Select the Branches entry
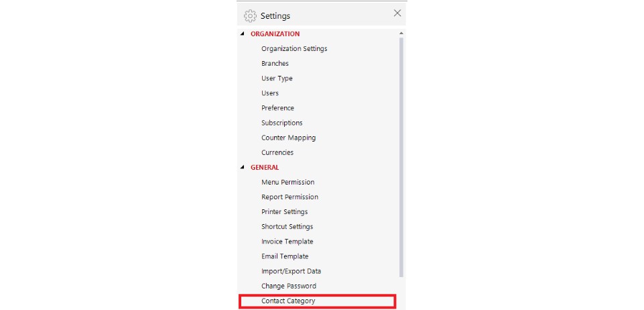The image size is (644, 310). tap(275, 63)
